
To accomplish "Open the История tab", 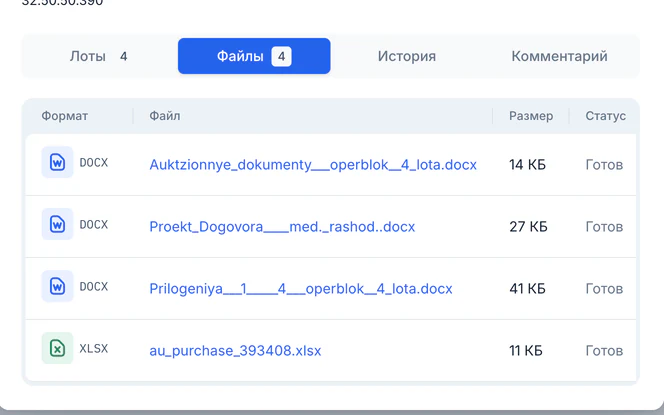I will click(407, 56).
